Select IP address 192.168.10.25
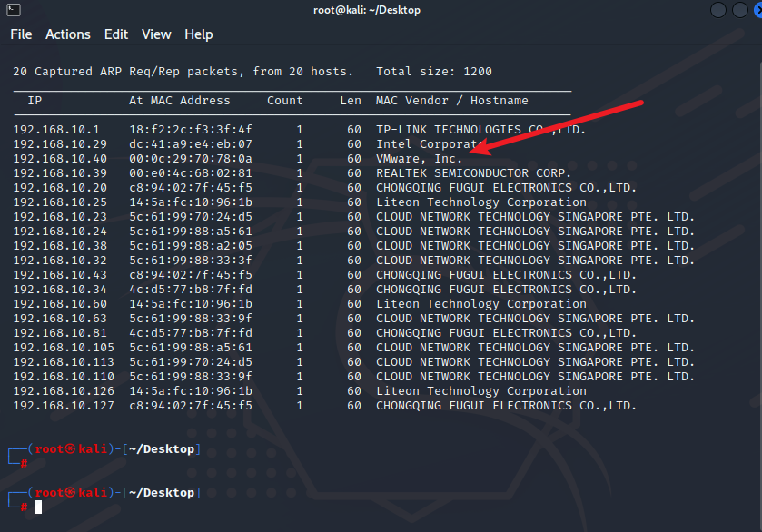Viewport: 762px width, 532px height. [x=60, y=202]
